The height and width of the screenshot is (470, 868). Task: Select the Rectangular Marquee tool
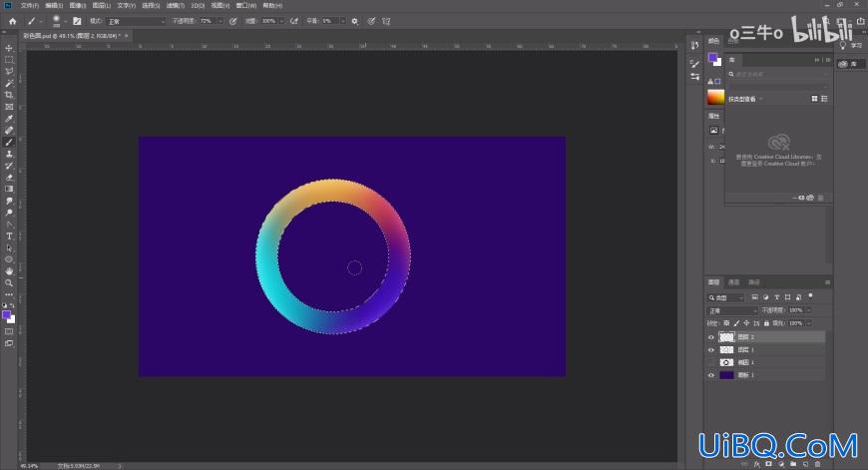[9, 60]
